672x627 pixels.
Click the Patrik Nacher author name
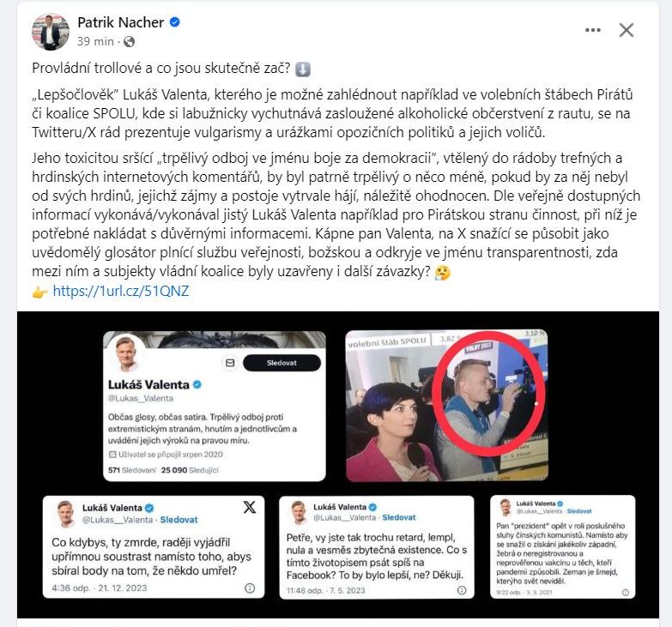[120, 22]
